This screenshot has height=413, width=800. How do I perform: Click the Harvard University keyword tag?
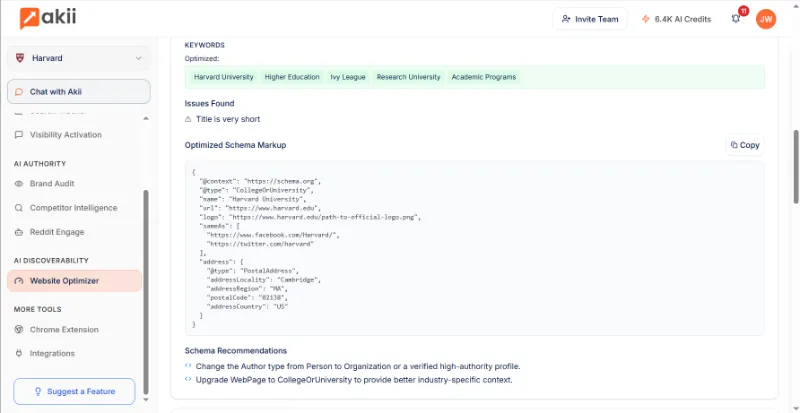pos(223,77)
